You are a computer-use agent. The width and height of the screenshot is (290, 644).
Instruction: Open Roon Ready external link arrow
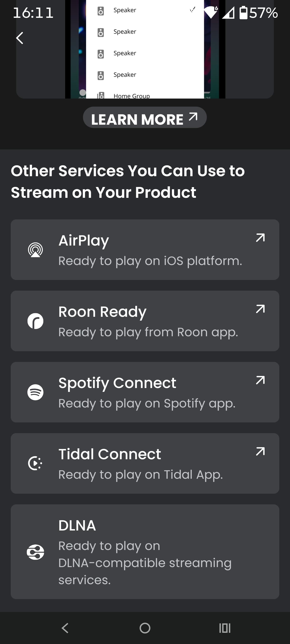[x=260, y=309]
